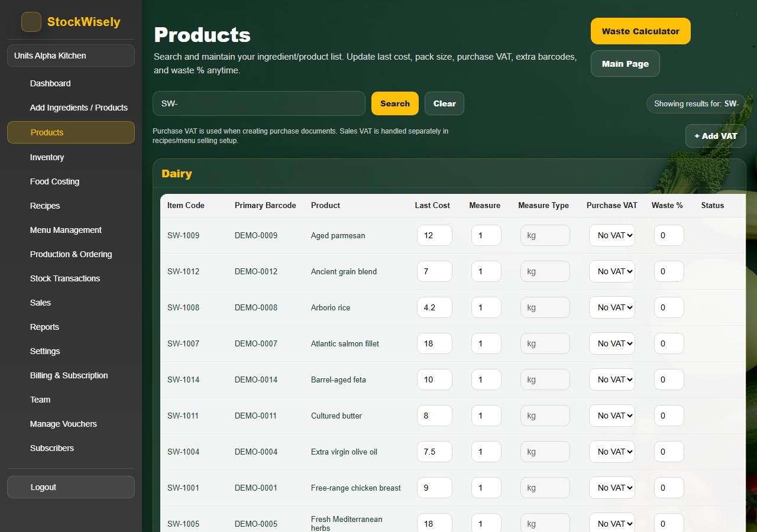Screen dimensions: 757x532
Task: Return to Main Page
Action: click(625, 64)
